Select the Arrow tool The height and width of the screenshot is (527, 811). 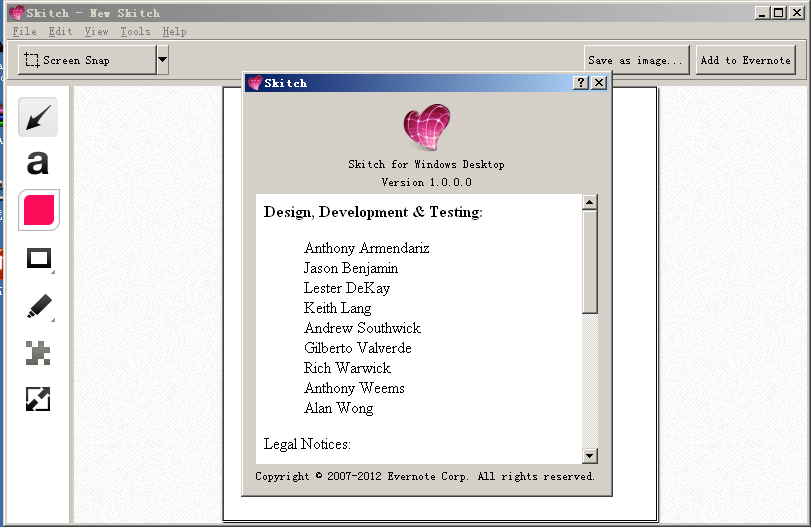(38, 117)
